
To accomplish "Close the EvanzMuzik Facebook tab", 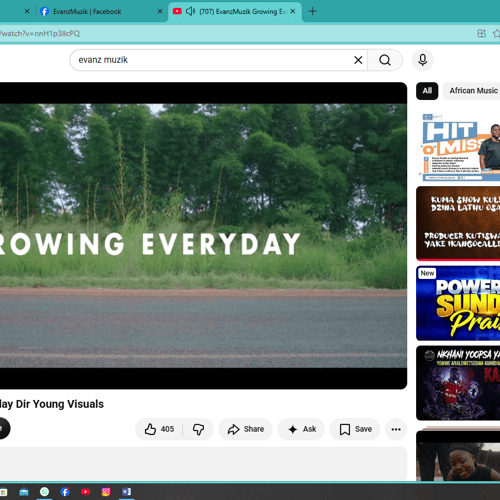I will point(160,11).
